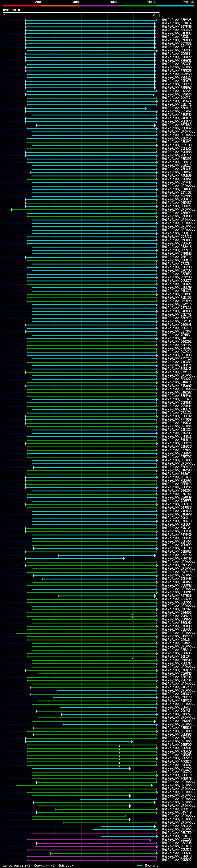Image resolution: width=197 pixels, height=868 pixels.
Task: Select label UniRef100_B9RUR2
Action: click(177, 57)
